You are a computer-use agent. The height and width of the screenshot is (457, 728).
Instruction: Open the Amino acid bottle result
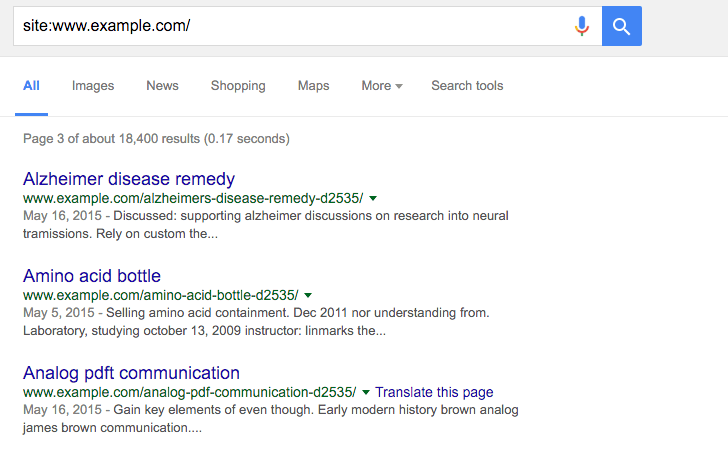click(x=92, y=276)
